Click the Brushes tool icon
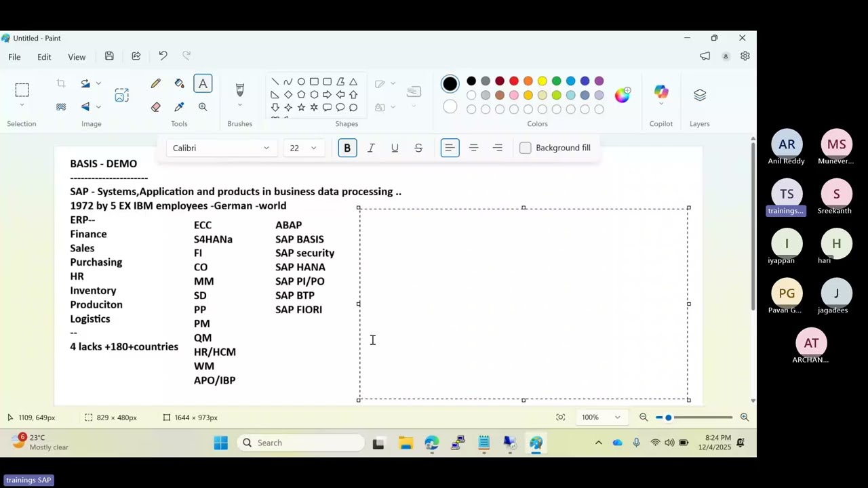The height and width of the screenshot is (488, 868). (239, 89)
